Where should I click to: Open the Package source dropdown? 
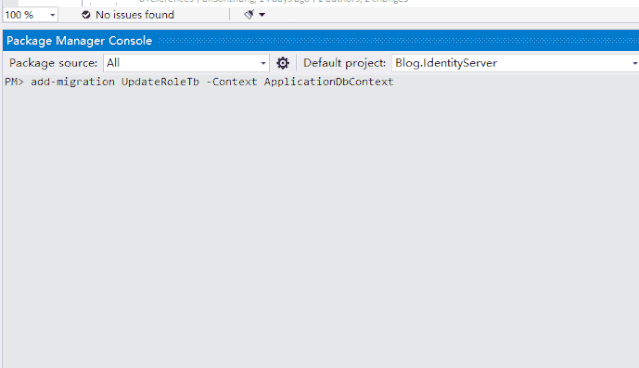tap(186, 63)
